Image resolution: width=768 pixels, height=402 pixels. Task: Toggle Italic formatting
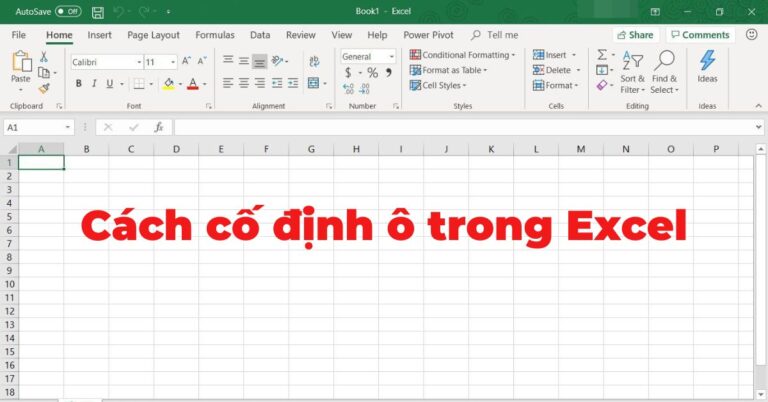[x=94, y=84]
